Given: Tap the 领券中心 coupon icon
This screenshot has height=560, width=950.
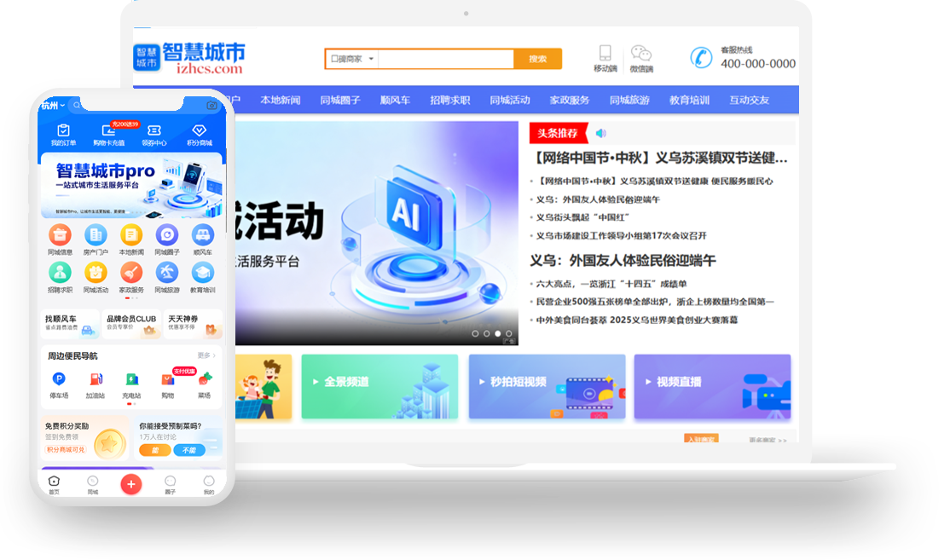Looking at the screenshot, I should point(154,130).
